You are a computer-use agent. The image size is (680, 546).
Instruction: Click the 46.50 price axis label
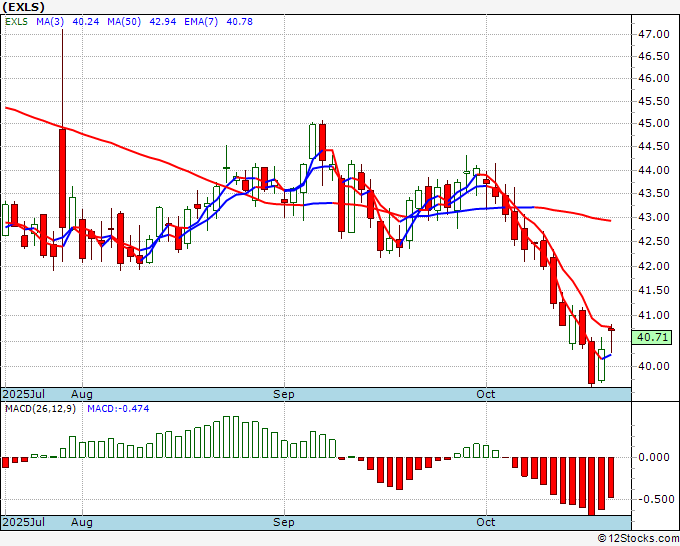654,56
